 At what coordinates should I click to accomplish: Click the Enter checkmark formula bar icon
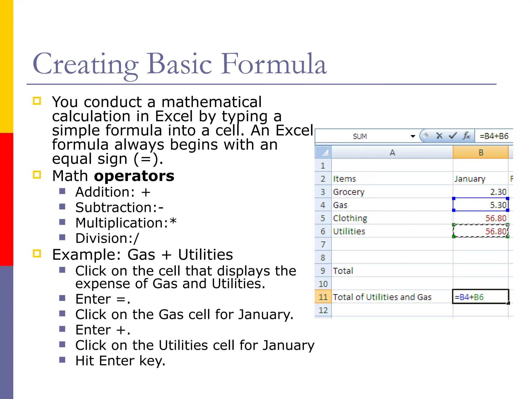point(453,136)
